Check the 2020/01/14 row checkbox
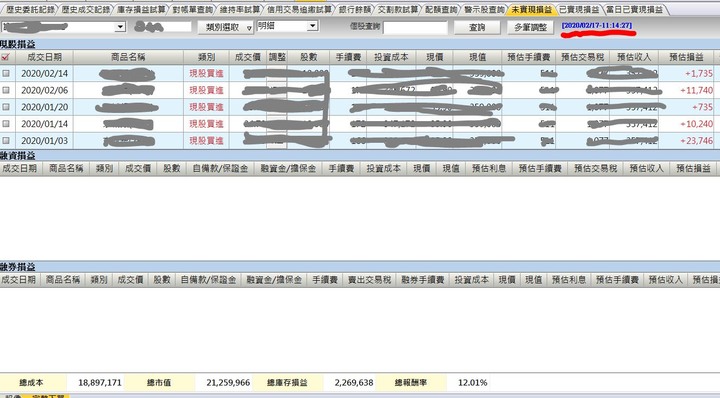This screenshot has height=398, width=720. point(6,123)
